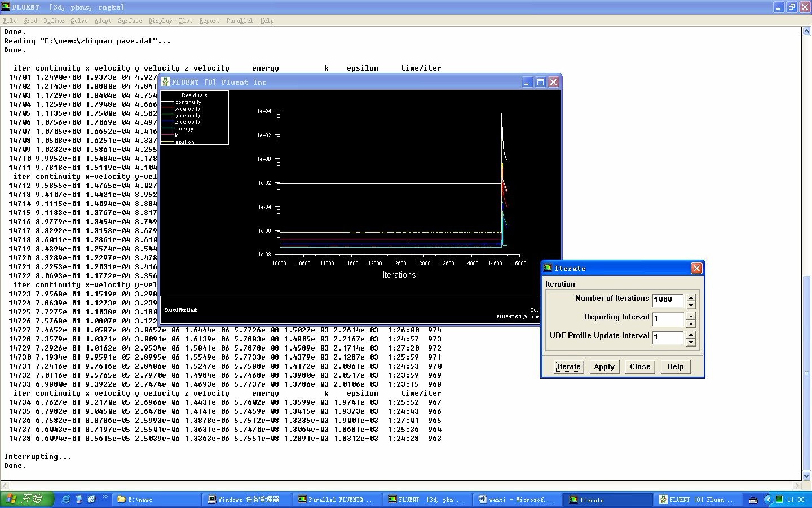Open the Define menu

tap(54, 20)
